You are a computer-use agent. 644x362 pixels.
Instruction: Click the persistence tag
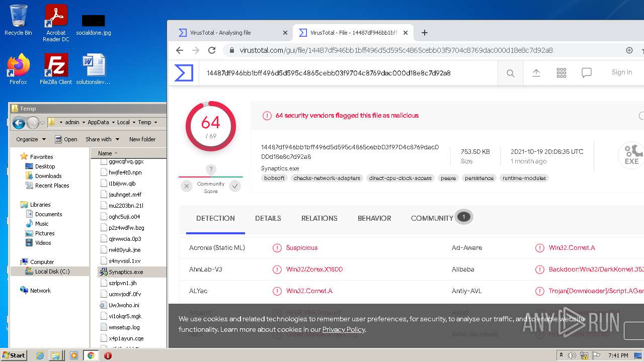coord(479,178)
